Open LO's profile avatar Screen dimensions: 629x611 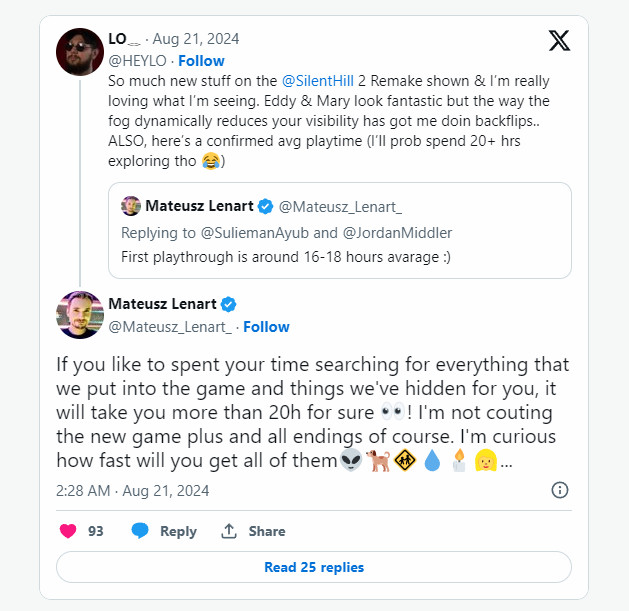click(x=80, y=52)
